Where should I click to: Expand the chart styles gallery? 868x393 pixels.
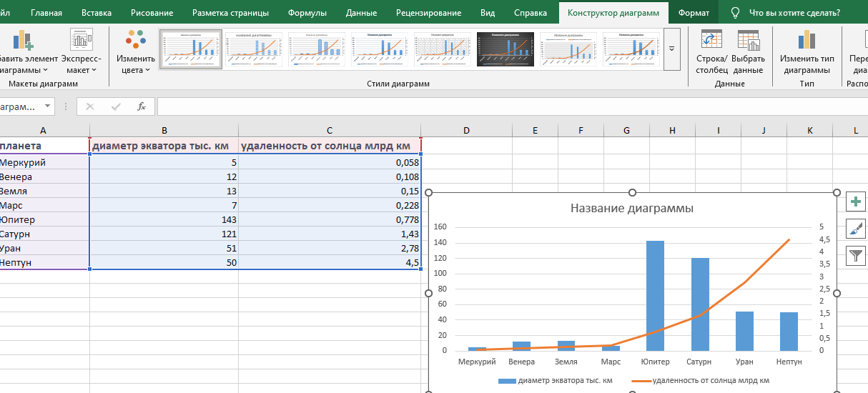671,49
